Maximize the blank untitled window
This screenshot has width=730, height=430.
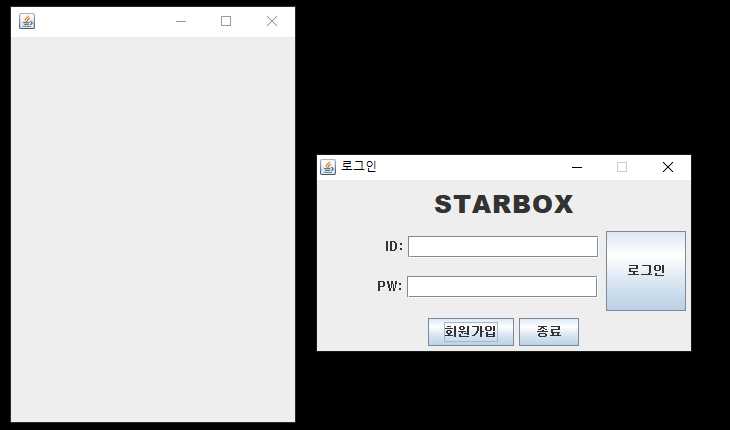tap(226, 21)
